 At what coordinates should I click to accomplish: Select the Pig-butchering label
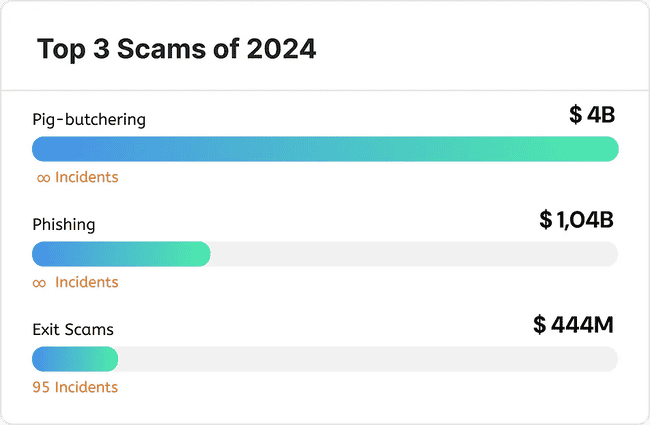pyautogui.click(x=89, y=120)
